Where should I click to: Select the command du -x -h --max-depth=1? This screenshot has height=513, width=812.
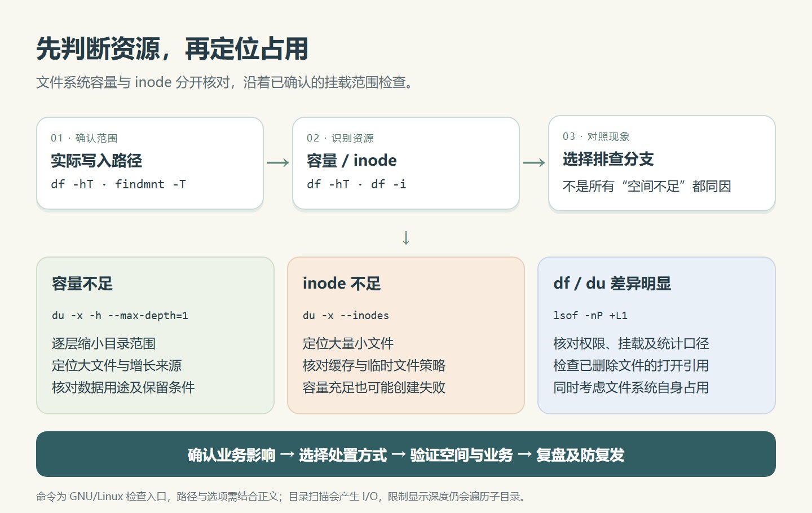pyautogui.click(x=120, y=316)
